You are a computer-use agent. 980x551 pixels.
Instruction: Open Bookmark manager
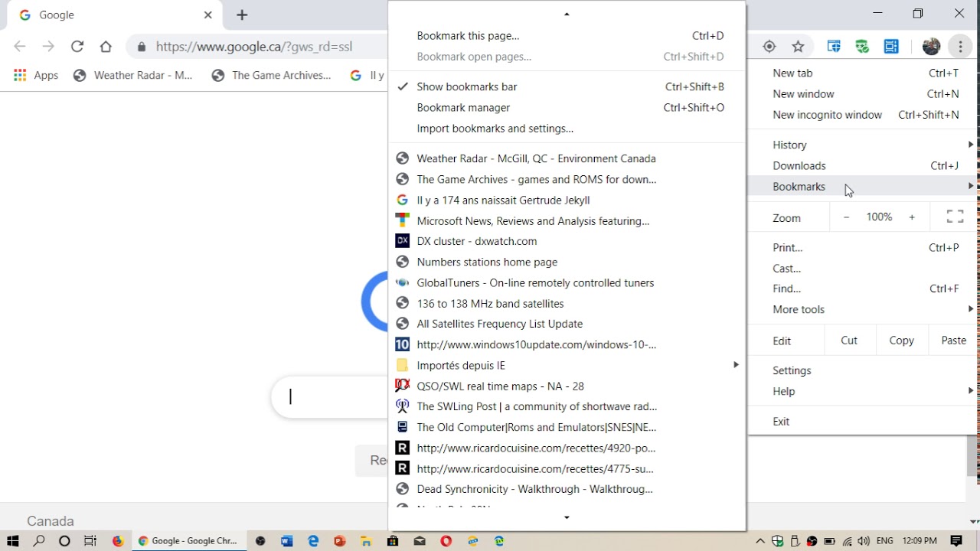[567, 107]
